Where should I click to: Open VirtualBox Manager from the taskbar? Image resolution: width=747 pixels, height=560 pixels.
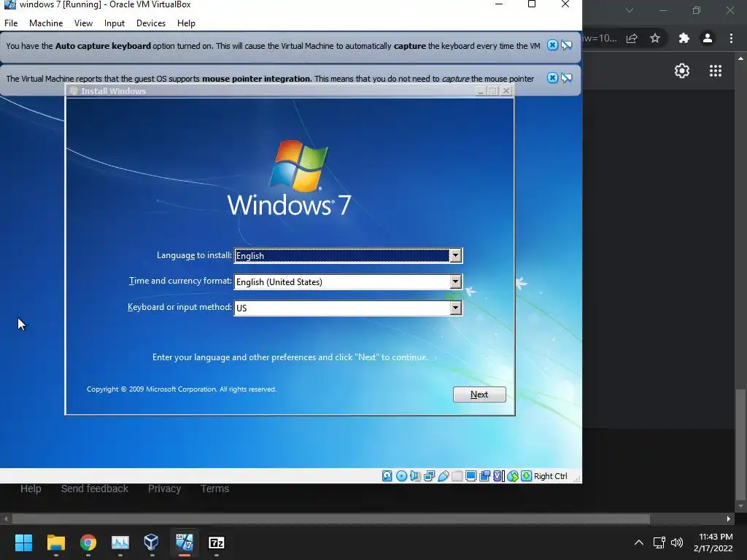152,542
